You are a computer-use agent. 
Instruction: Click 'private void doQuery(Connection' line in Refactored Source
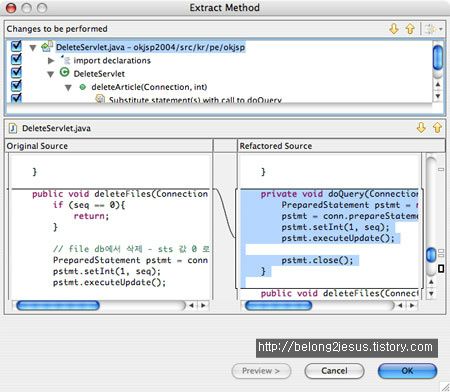pyautogui.click(x=339, y=194)
